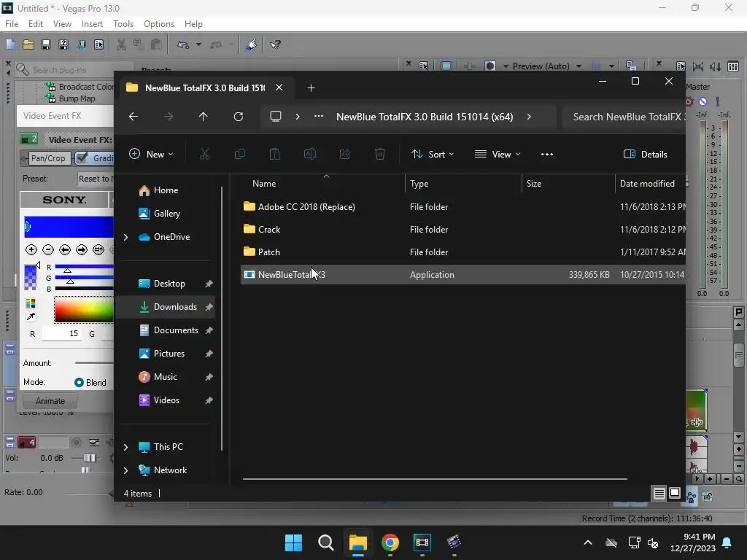
Task: Click the RGB color space icon
Action: (x=31, y=303)
